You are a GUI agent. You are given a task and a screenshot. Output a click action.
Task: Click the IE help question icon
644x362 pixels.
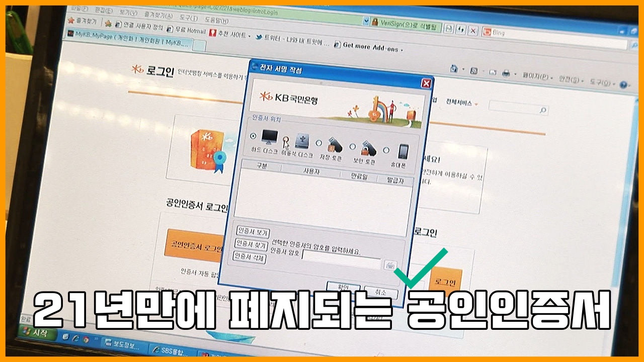[x=624, y=85]
